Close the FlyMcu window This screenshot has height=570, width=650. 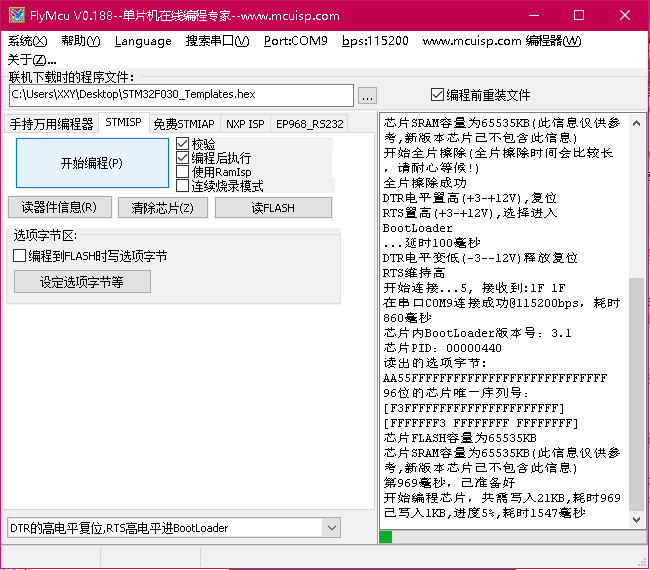tap(625, 15)
